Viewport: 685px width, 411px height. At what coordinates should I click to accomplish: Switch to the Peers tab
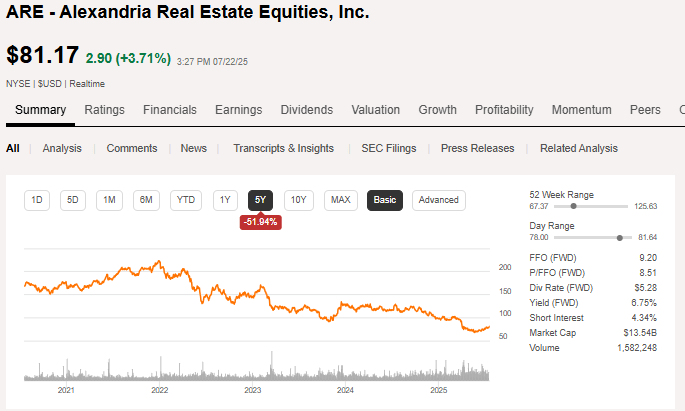click(x=645, y=110)
